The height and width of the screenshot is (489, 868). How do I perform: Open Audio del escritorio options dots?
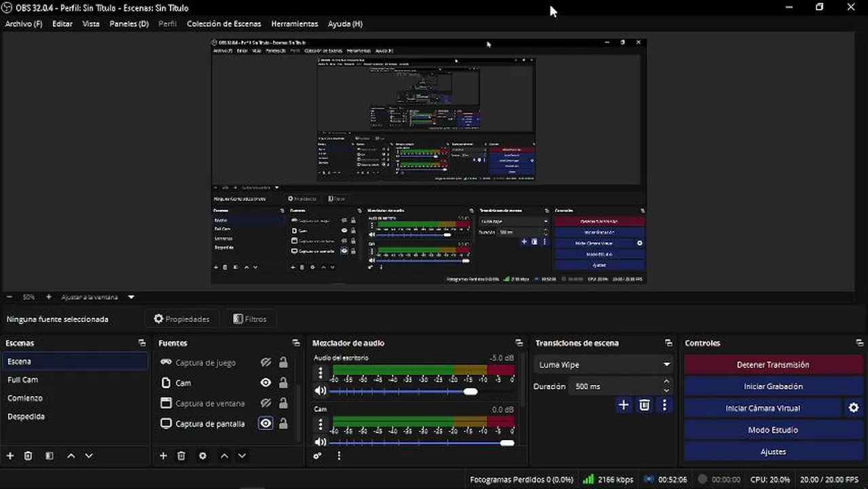click(321, 373)
